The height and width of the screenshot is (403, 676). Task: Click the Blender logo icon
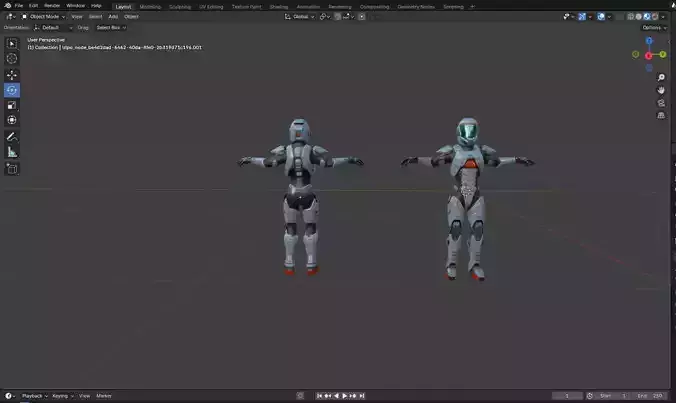[x=7, y=6]
